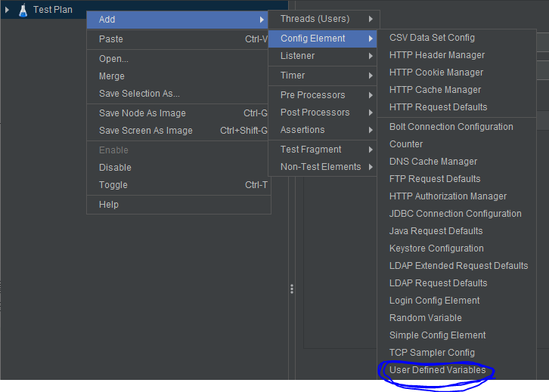
Task: Choose JDBC Connection Configuration
Action: point(457,214)
